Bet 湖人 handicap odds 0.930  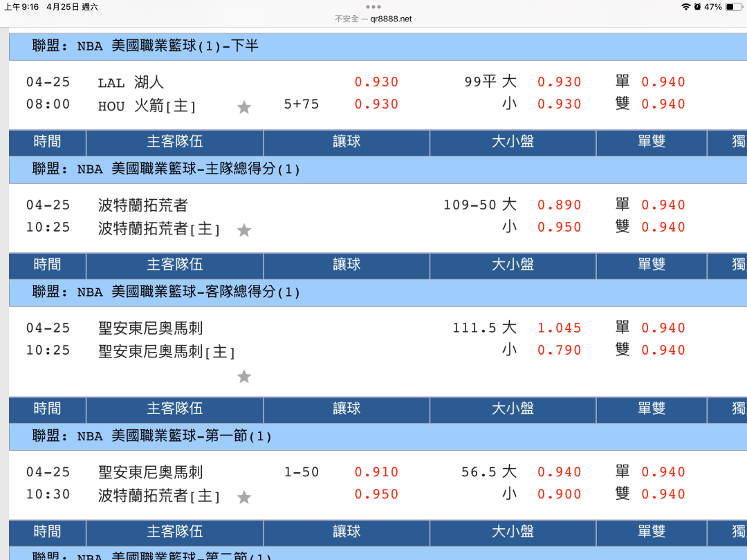pos(376,82)
